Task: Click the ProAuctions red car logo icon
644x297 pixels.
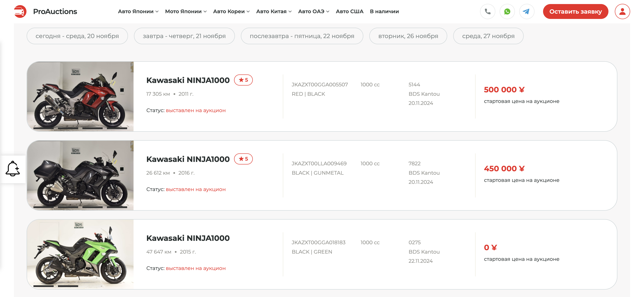Action: pyautogui.click(x=20, y=11)
